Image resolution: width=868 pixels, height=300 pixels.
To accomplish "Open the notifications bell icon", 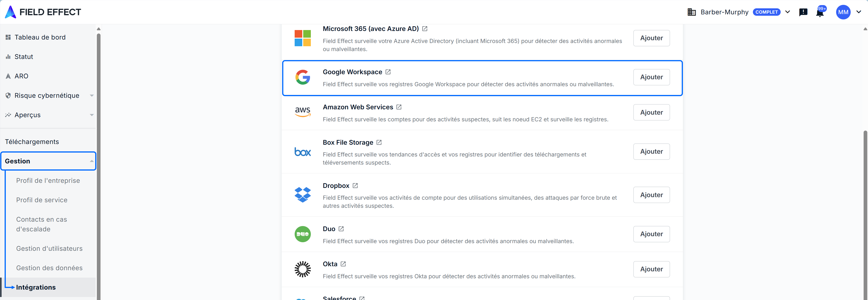I will click(x=820, y=13).
